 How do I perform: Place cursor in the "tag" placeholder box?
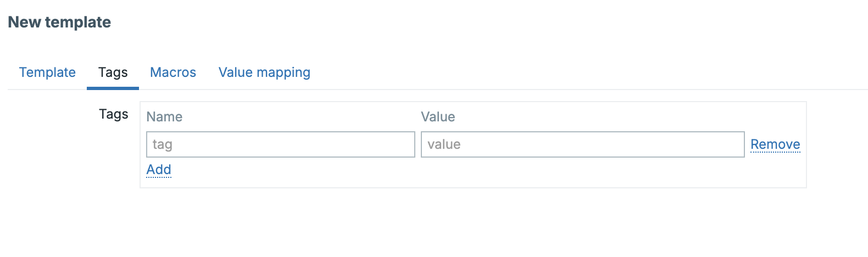[x=280, y=144]
